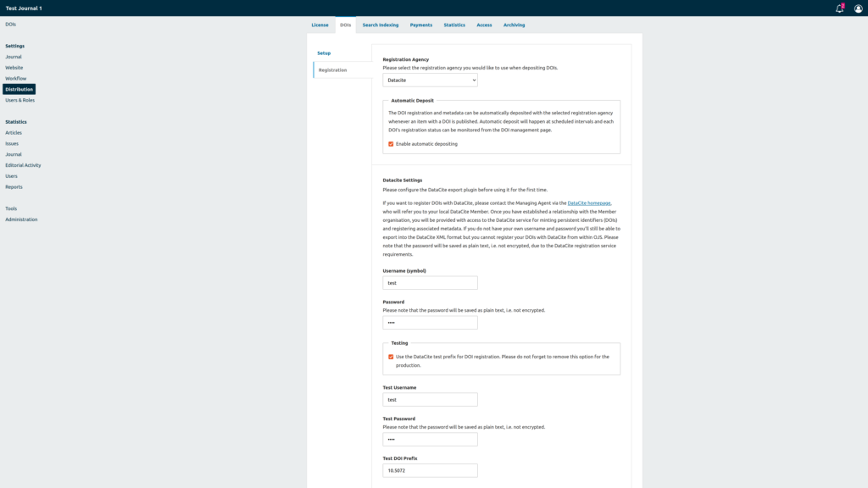Select the Registration side tab

coord(332,70)
